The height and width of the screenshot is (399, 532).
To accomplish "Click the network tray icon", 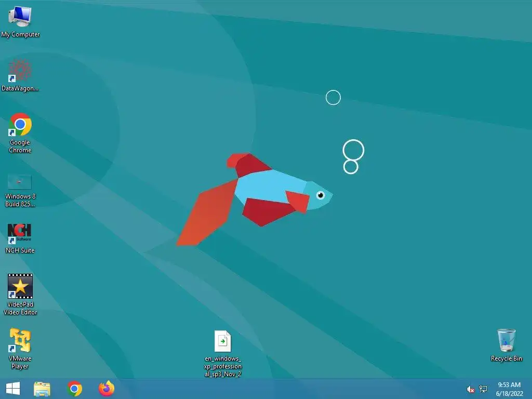I will pyautogui.click(x=483, y=389).
